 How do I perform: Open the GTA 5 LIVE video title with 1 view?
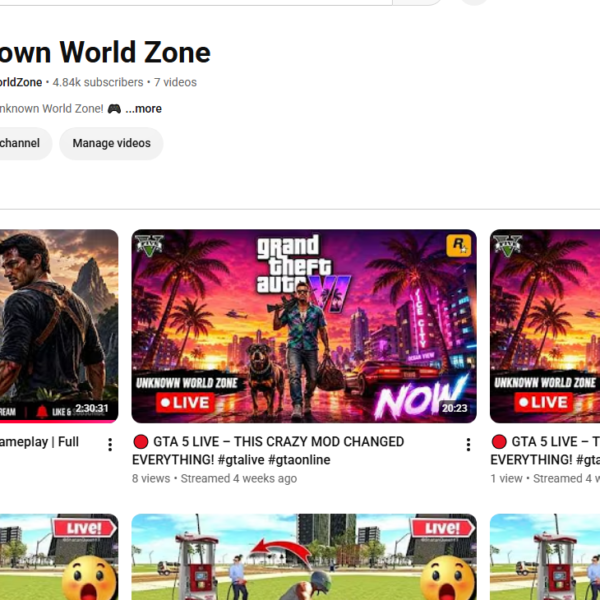[x=545, y=450]
